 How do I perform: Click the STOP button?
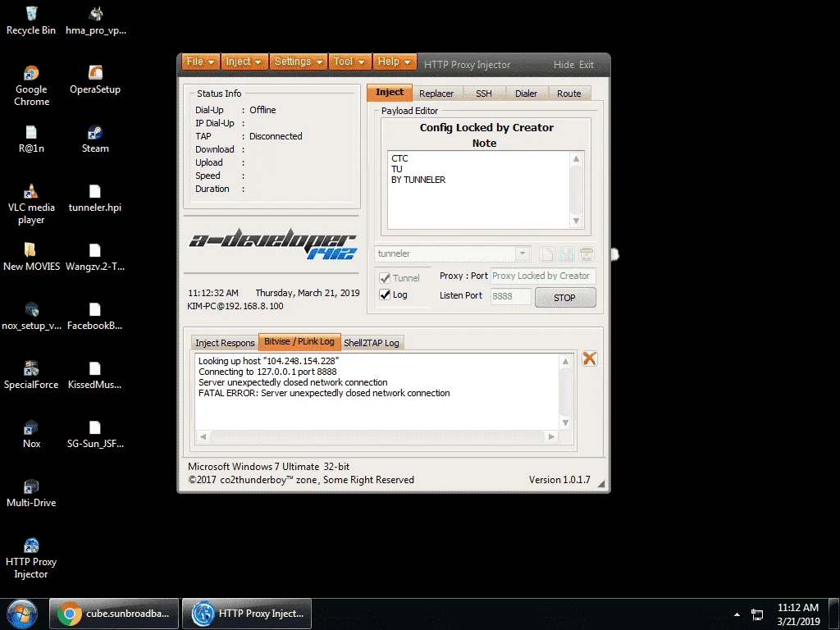click(564, 297)
